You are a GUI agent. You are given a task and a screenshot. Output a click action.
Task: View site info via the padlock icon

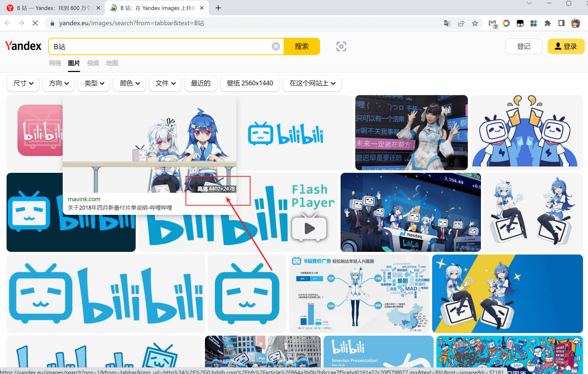pyautogui.click(x=52, y=23)
